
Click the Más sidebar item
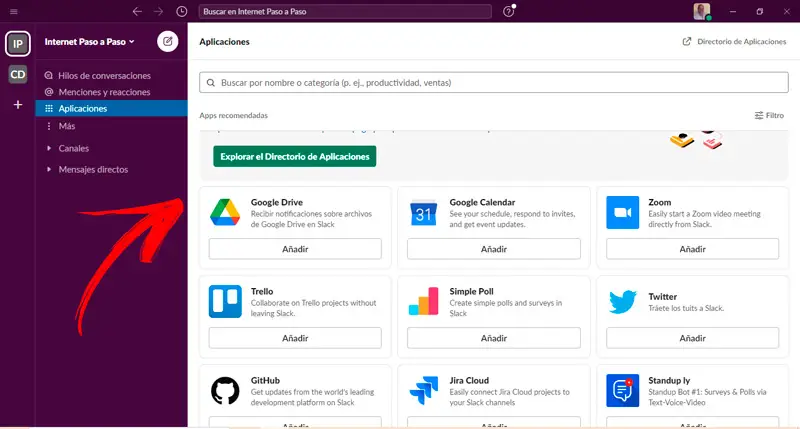click(x=67, y=126)
